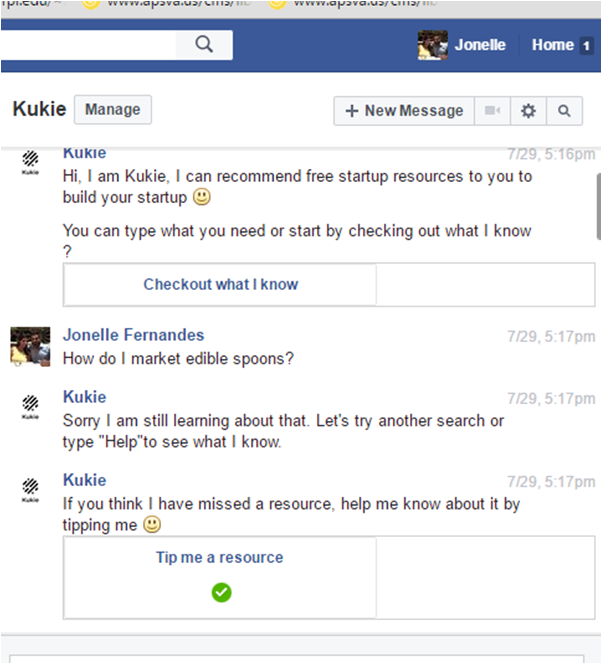Start a video call with camera icon
This screenshot has width=602, height=664.
coord(492,111)
